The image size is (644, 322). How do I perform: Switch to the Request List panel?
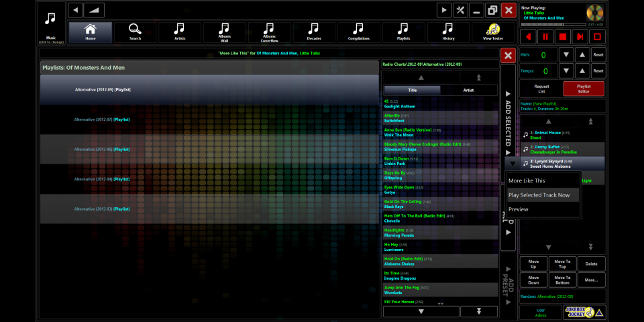pyautogui.click(x=541, y=89)
